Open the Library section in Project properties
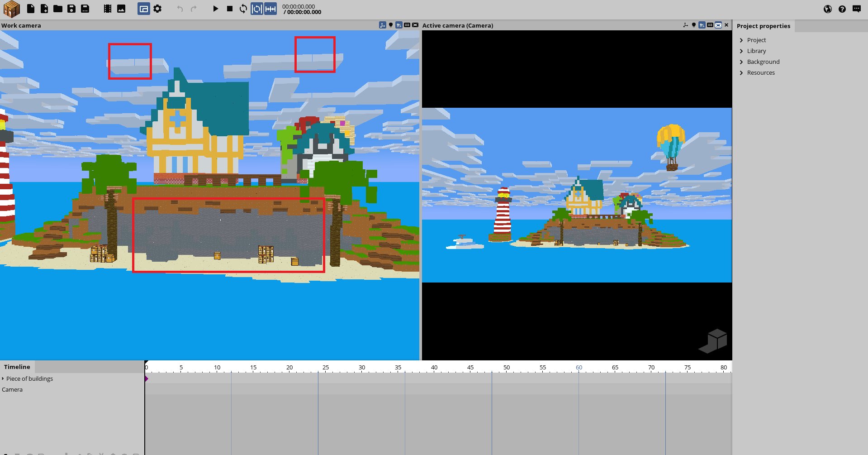 (x=756, y=51)
